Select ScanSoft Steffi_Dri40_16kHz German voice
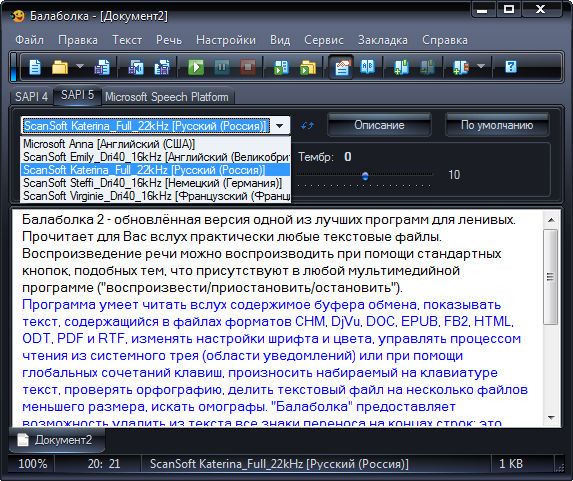Viewport: 573px width, 481px height. [156, 183]
